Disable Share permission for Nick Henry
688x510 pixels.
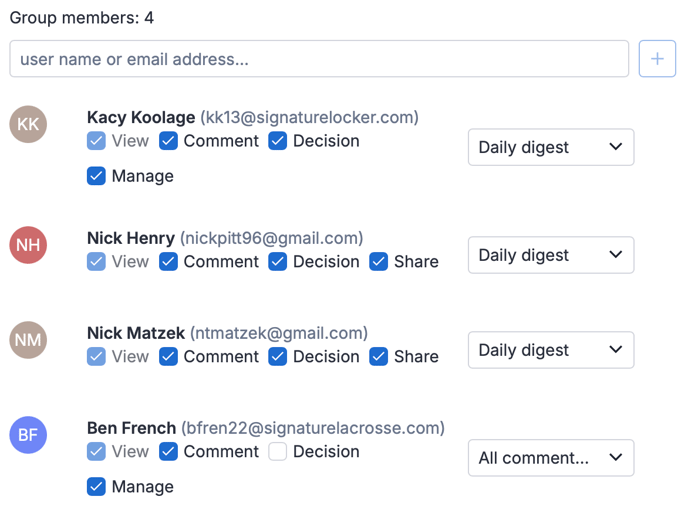point(378,262)
